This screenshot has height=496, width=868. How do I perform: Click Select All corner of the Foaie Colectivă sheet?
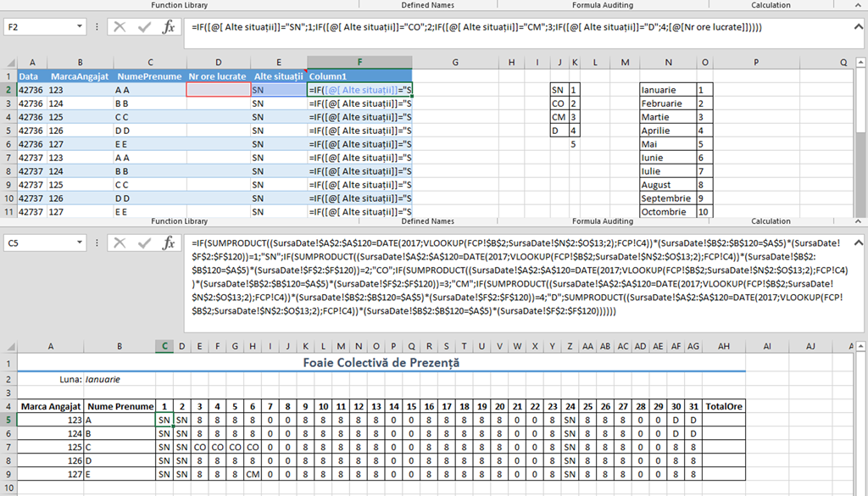pos(8,346)
